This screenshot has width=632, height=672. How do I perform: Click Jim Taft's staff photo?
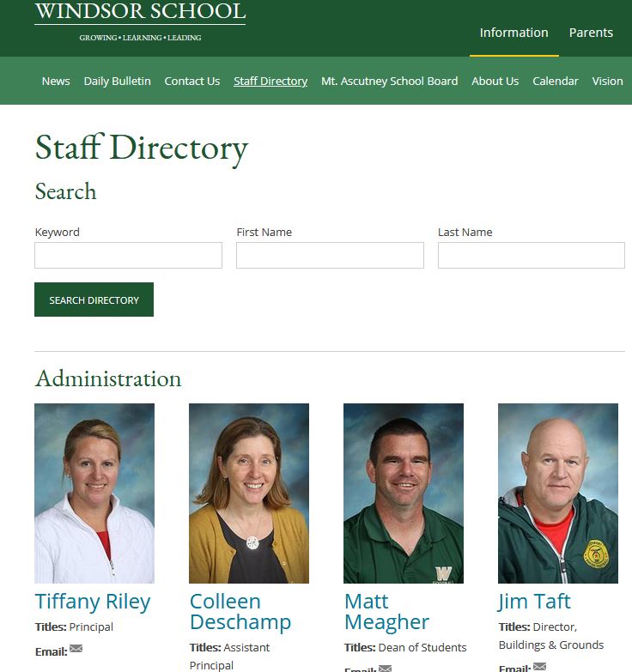558,493
